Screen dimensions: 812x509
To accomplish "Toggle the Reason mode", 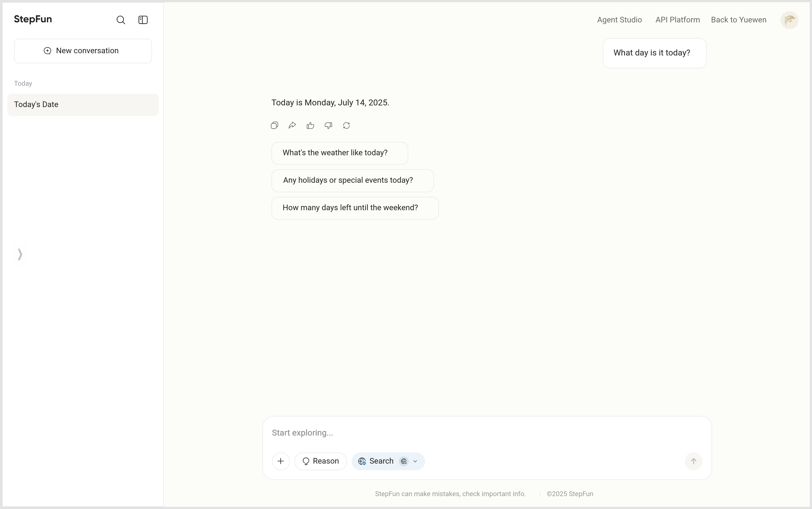I will point(320,461).
